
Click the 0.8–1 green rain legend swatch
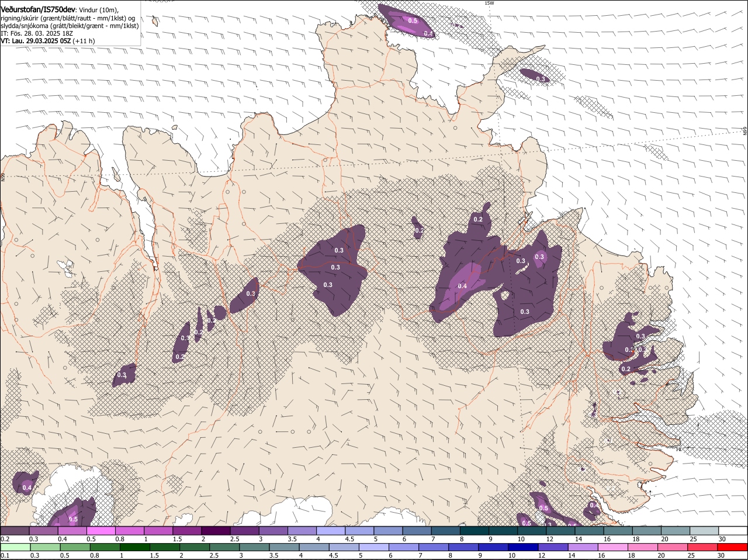coord(105,547)
